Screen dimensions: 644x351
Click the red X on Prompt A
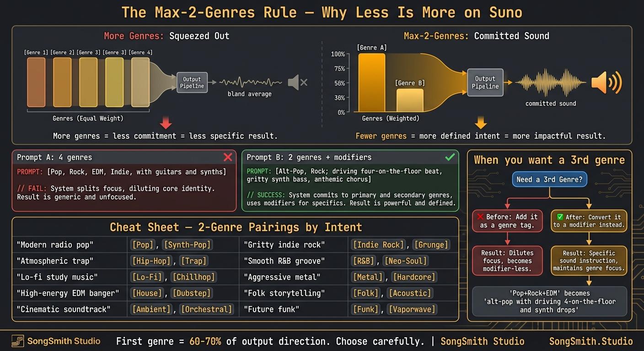tap(227, 157)
